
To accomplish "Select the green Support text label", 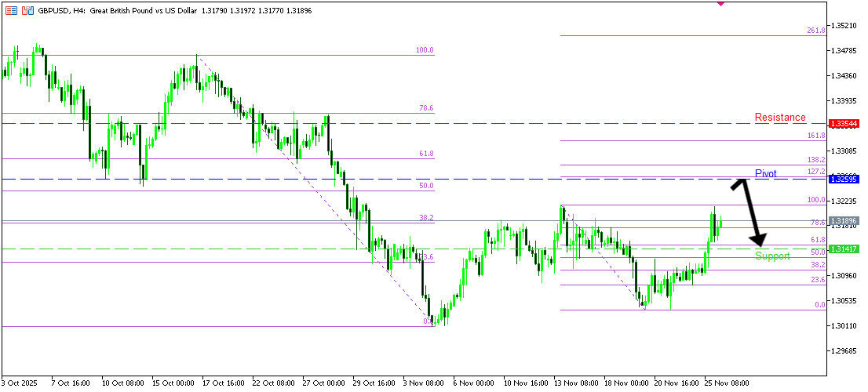I will click(772, 256).
